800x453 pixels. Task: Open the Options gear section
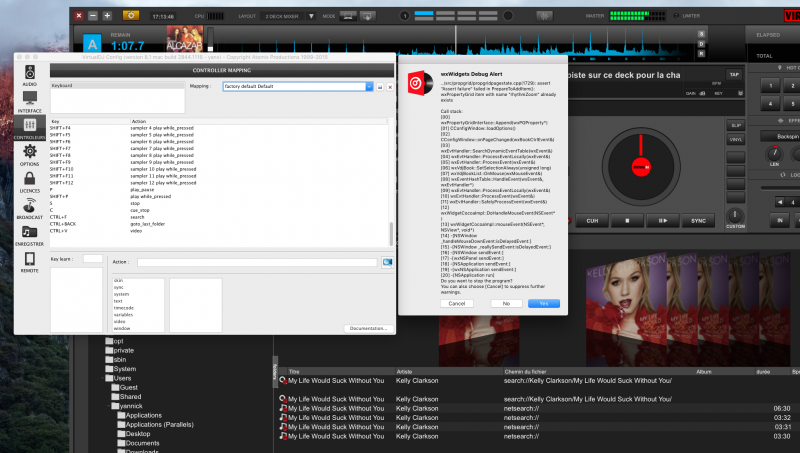(x=30, y=155)
